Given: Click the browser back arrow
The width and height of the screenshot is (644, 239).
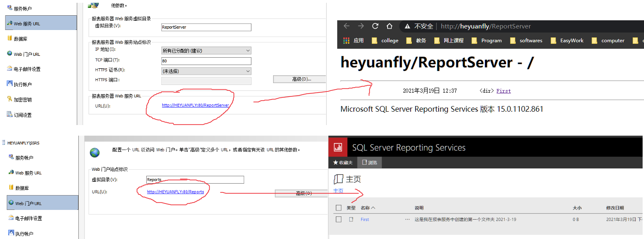Looking at the screenshot, I should pyautogui.click(x=346, y=26).
